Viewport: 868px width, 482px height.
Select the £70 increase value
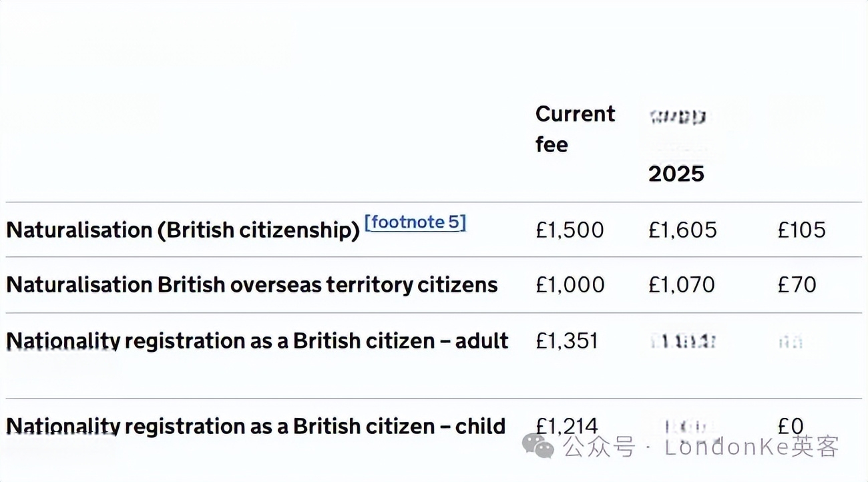click(797, 285)
